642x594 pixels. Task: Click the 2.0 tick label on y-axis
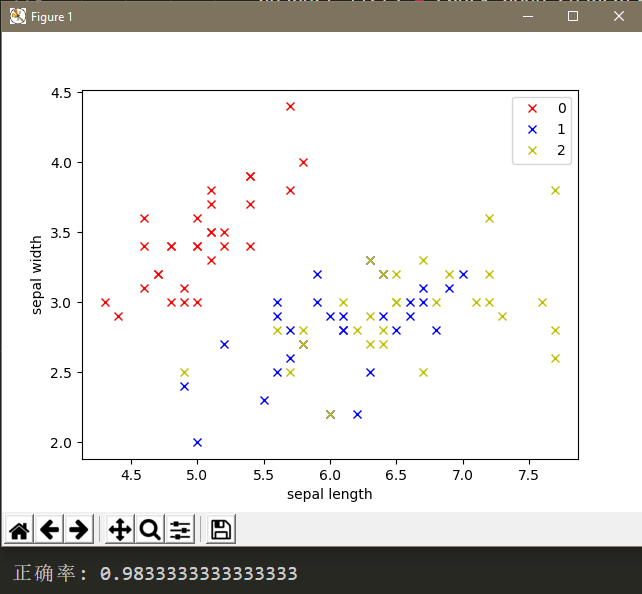(x=61, y=443)
